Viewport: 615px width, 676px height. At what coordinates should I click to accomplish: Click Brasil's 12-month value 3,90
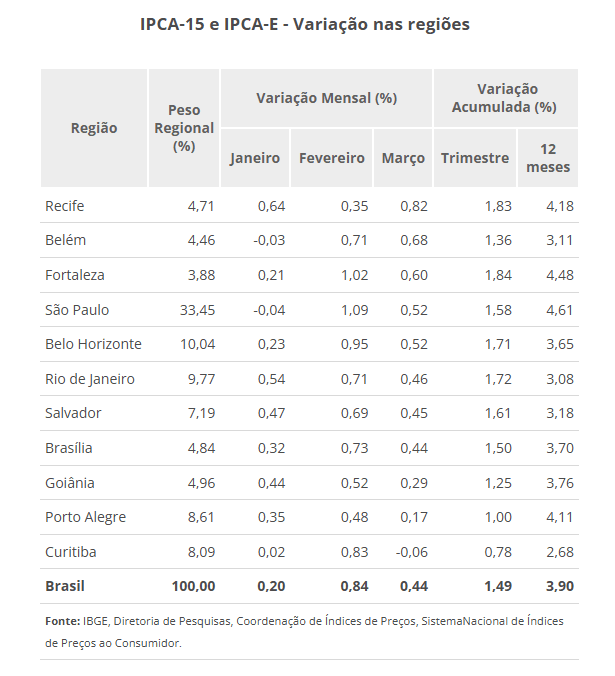click(558, 586)
